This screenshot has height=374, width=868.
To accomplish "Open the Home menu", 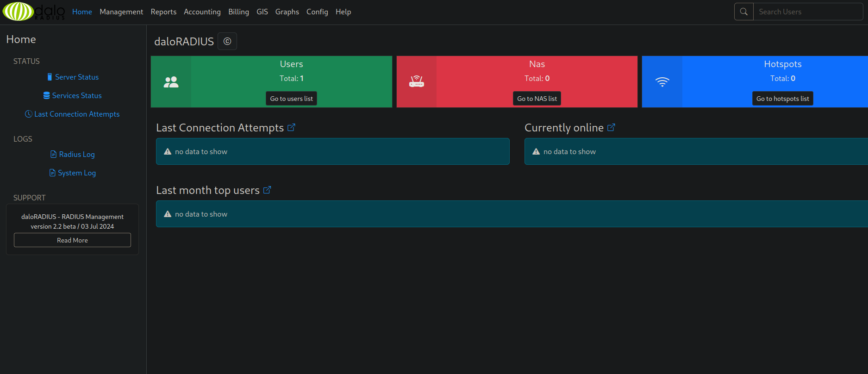I will point(82,12).
